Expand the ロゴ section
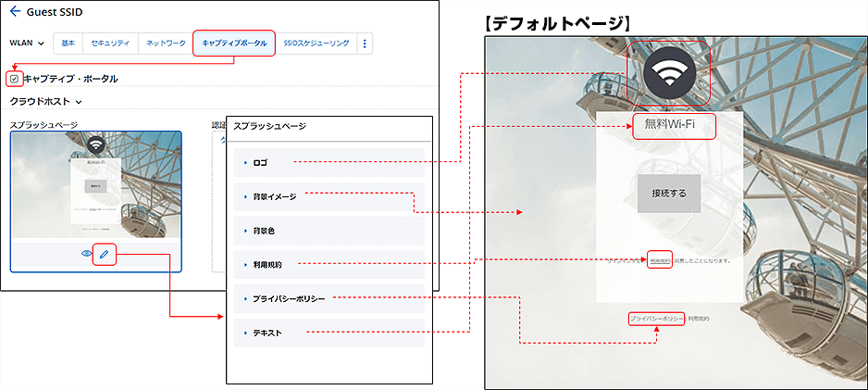 coord(329,162)
